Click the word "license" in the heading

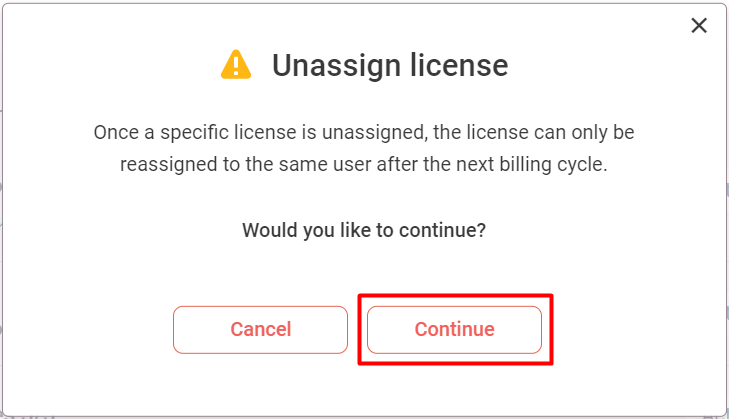459,65
